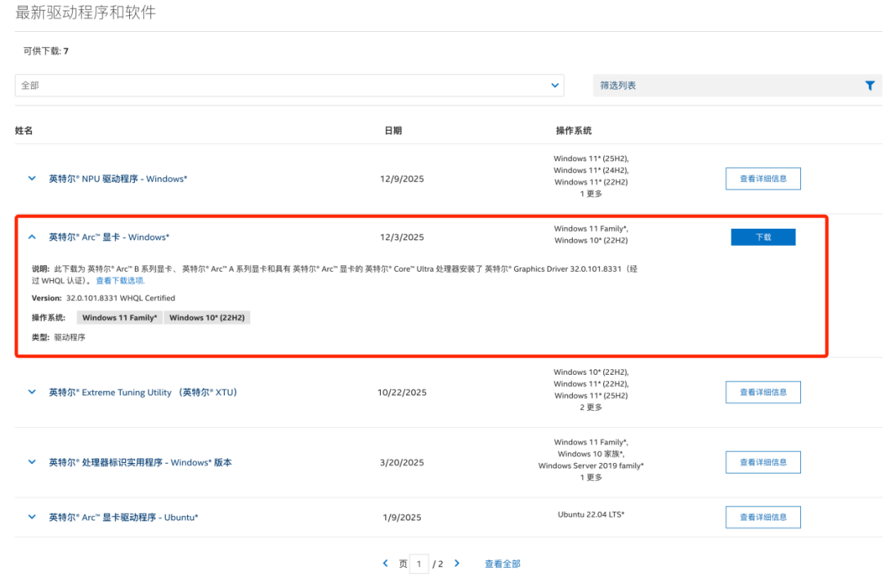Viewport: 895px width, 588px height.
Task: Expand the 处理器标识实用程序 row chevron
Action: click(x=32, y=462)
